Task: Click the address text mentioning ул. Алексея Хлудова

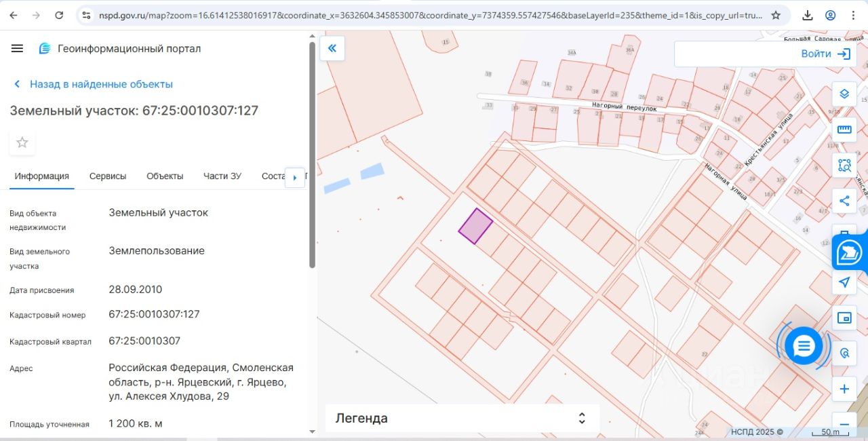Action: tap(201, 381)
